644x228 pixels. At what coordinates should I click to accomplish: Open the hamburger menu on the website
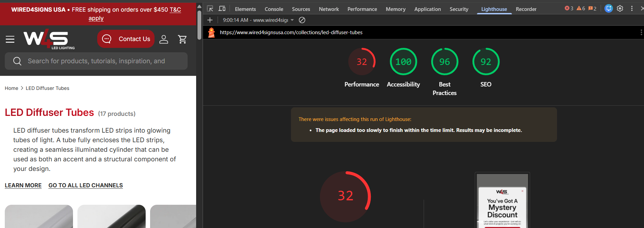(x=10, y=39)
